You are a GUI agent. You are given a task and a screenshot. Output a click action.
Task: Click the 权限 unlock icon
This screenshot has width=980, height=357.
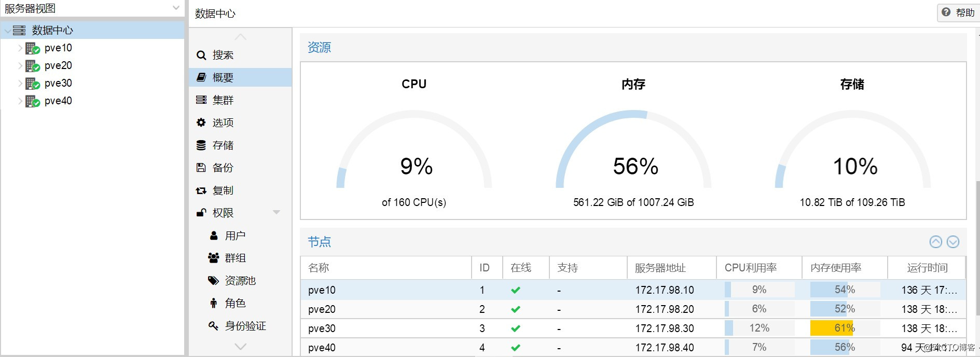click(201, 213)
